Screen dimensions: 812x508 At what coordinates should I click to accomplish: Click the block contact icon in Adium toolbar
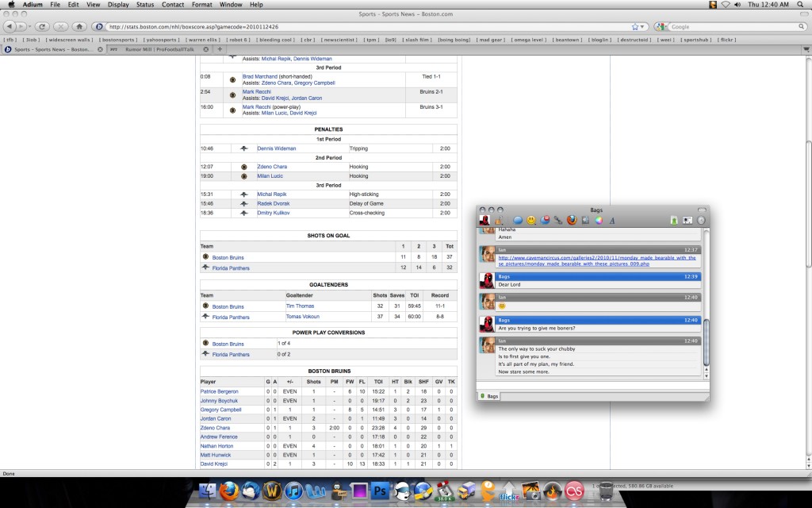pyautogui.click(x=545, y=221)
